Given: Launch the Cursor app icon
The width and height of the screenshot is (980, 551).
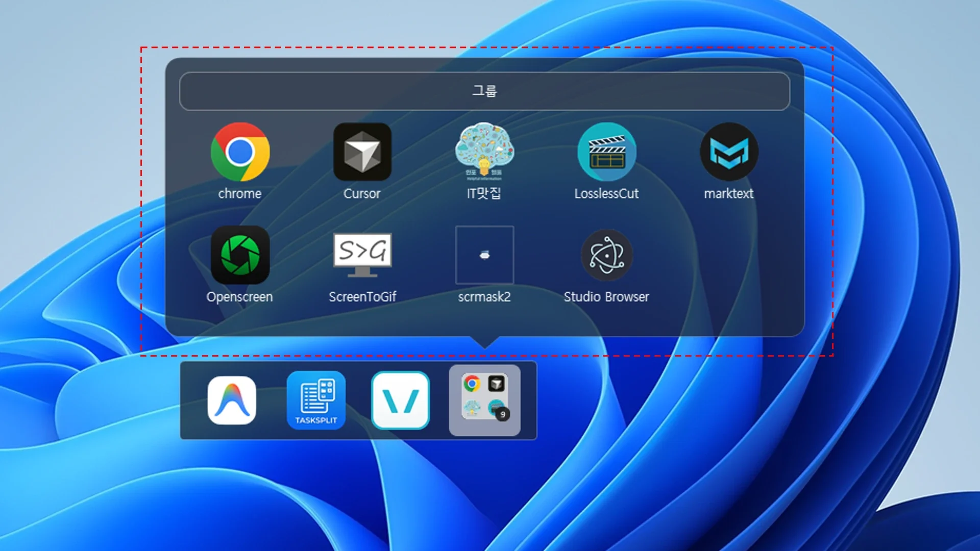Looking at the screenshot, I should point(362,152).
